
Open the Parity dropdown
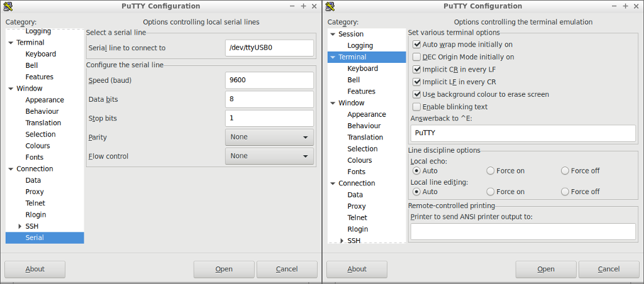269,137
